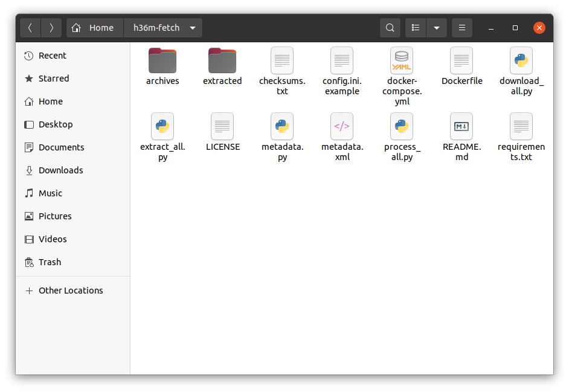The width and height of the screenshot is (569, 392).
Task: Select the metadata.py Python icon
Action: pyautogui.click(x=282, y=126)
